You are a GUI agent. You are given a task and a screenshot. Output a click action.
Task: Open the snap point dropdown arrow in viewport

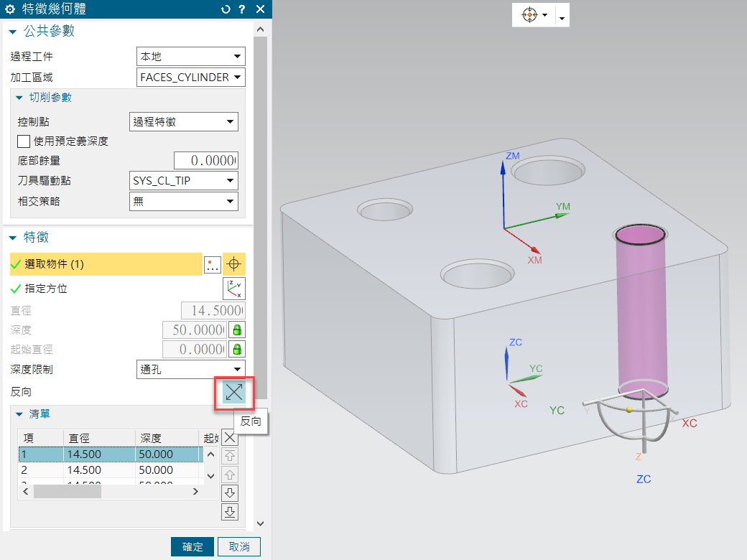coord(545,15)
